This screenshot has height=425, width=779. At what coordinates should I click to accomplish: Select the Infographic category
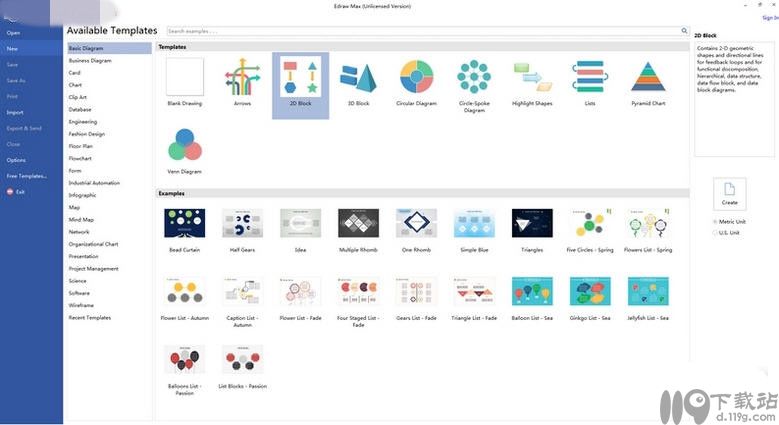(82, 195)
